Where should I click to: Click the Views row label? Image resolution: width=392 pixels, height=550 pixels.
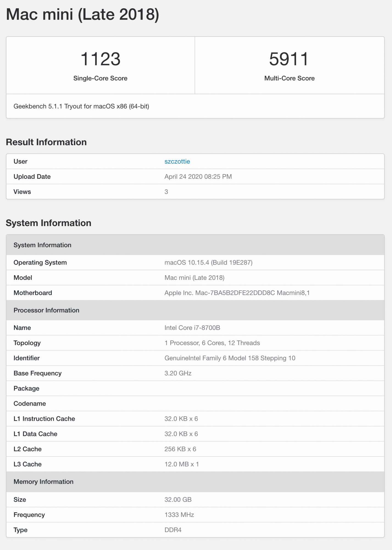pyautogui.click(x=22, y=192)
